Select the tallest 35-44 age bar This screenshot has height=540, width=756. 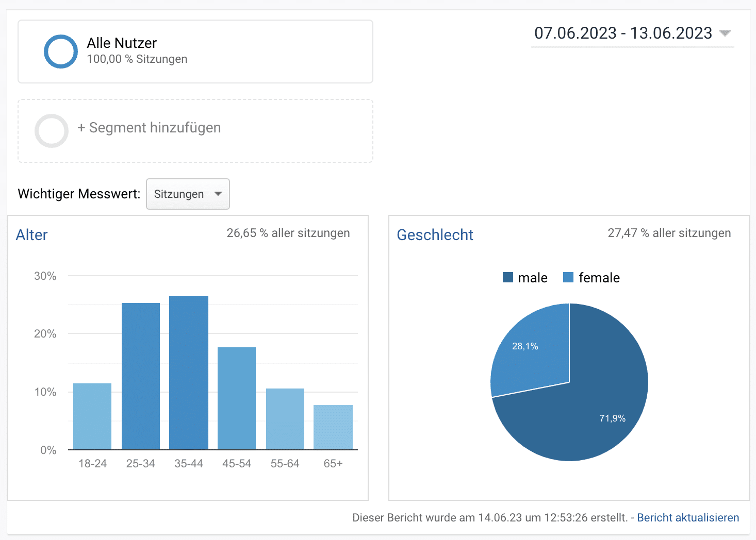tap(189, 373)
